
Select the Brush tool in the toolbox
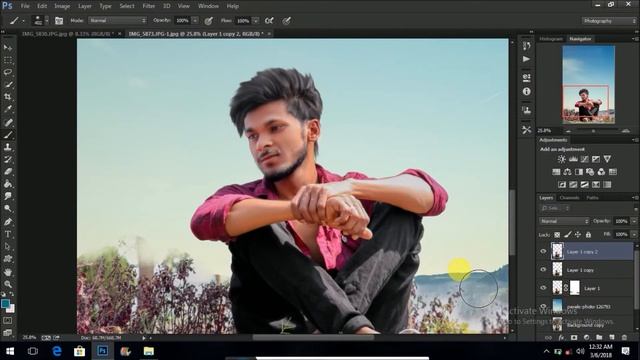click(x=8, y=134)
